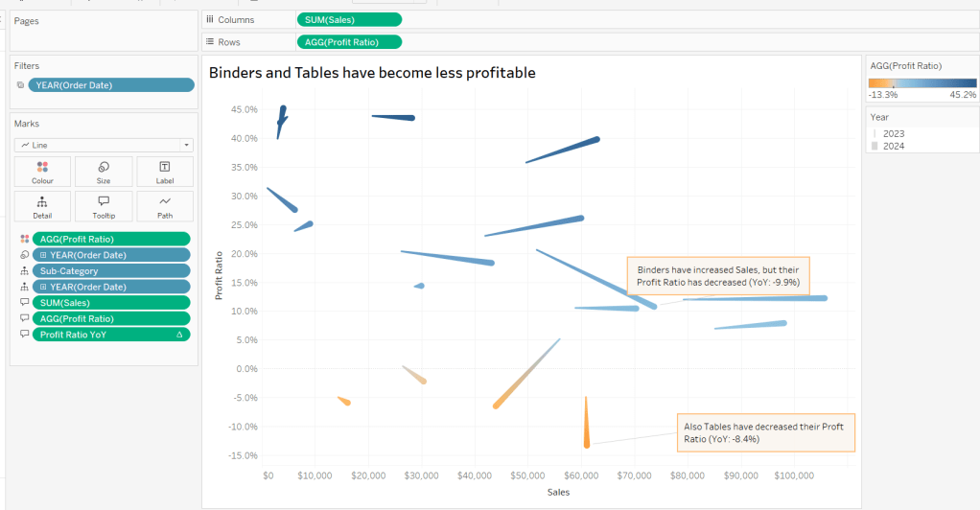Expand the YEAR(Order Date) pill on Size
The width and height of the screenshot is (980, 510).
43,255
